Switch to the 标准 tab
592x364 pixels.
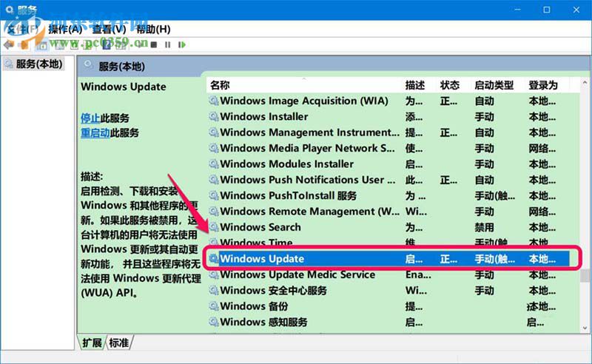point(119,343)
